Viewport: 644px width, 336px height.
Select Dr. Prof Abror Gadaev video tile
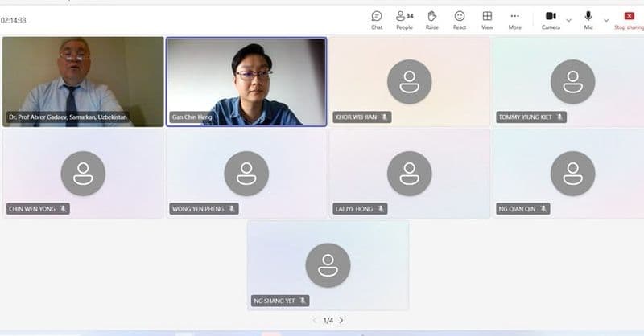point(83,82)
